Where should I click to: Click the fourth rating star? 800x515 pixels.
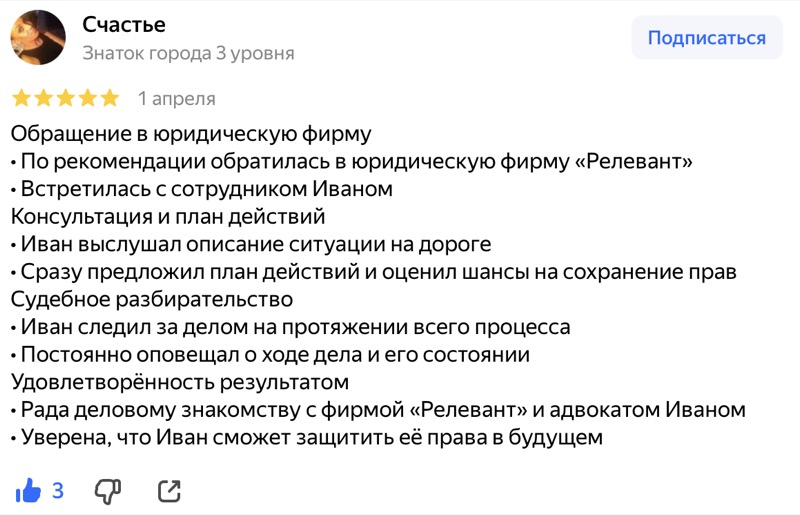coord(87,98)
